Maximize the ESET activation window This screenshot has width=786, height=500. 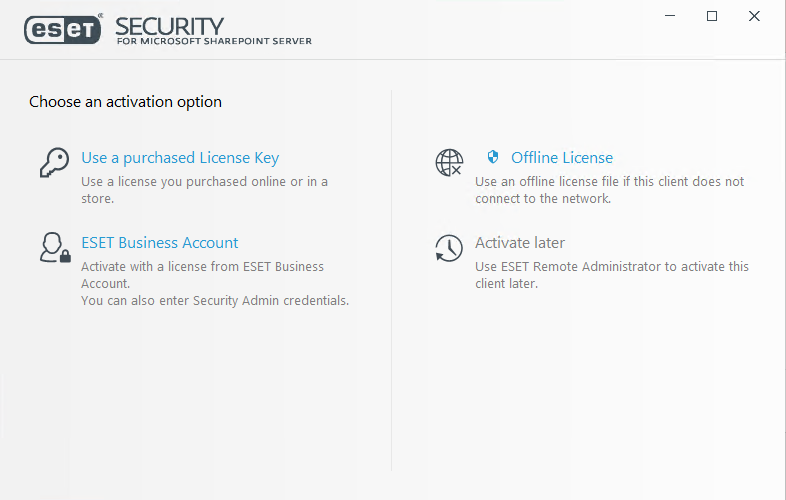(x=712, y=16)
